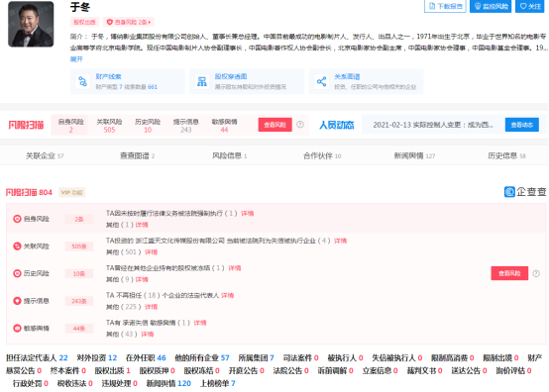Follow the person with 关注 button
This screenshot has height=392, width=549.
coord(530,6)
